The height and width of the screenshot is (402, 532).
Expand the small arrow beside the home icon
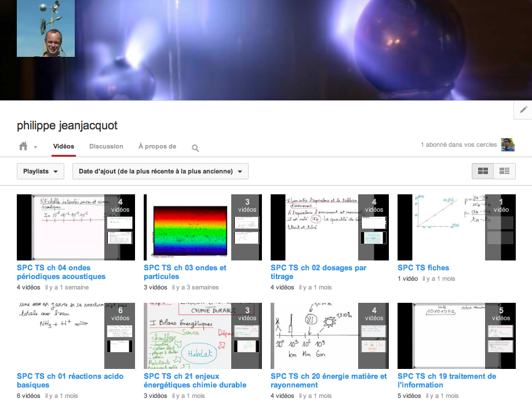pyautogui.click(x=35, y=147)
